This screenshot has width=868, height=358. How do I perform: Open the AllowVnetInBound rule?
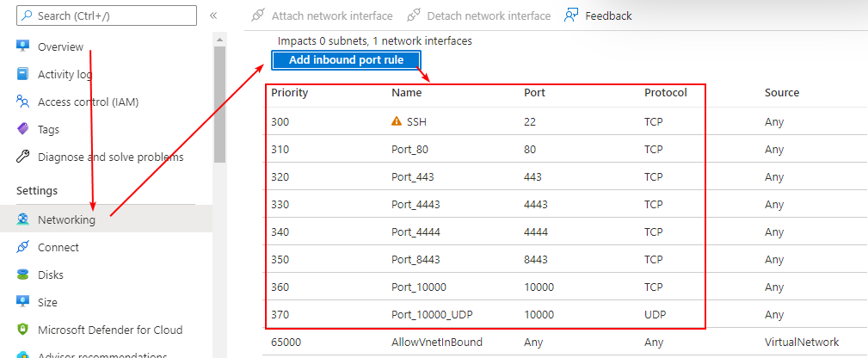[x=437, y=343]
